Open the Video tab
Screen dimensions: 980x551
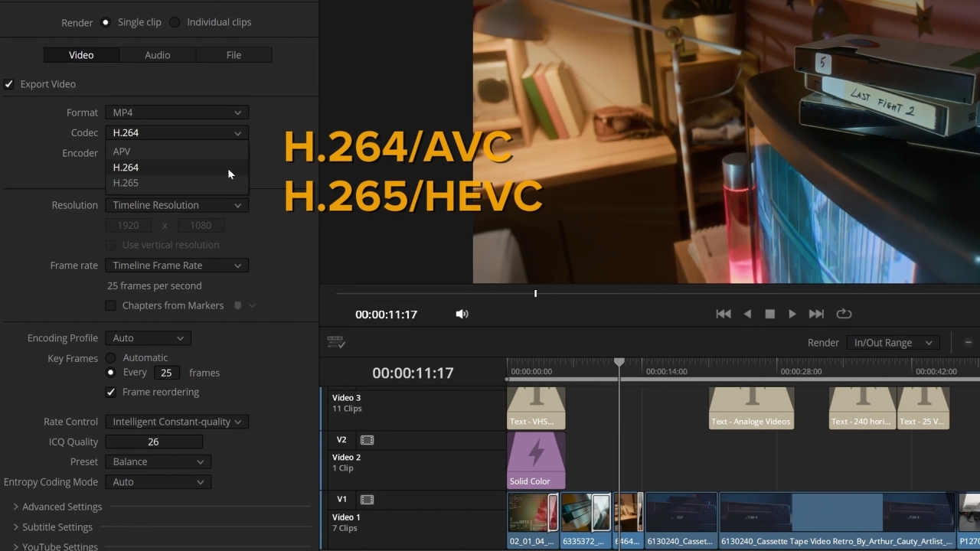(x=81, y=55)
